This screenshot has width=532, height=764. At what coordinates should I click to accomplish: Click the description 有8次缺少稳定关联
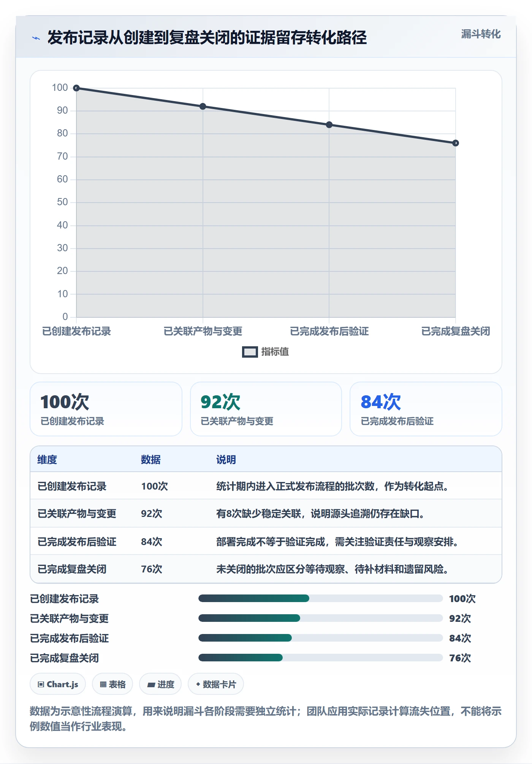tap(320, 514)
